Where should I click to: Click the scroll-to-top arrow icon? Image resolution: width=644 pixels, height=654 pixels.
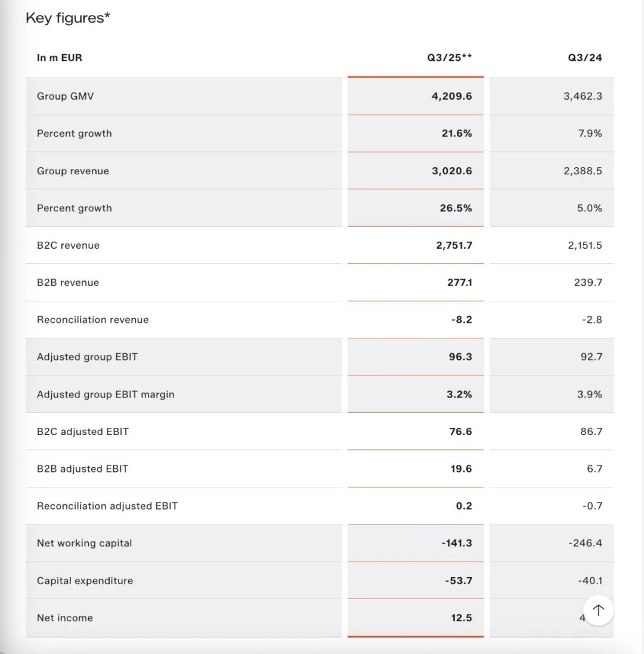pos(597,610)
